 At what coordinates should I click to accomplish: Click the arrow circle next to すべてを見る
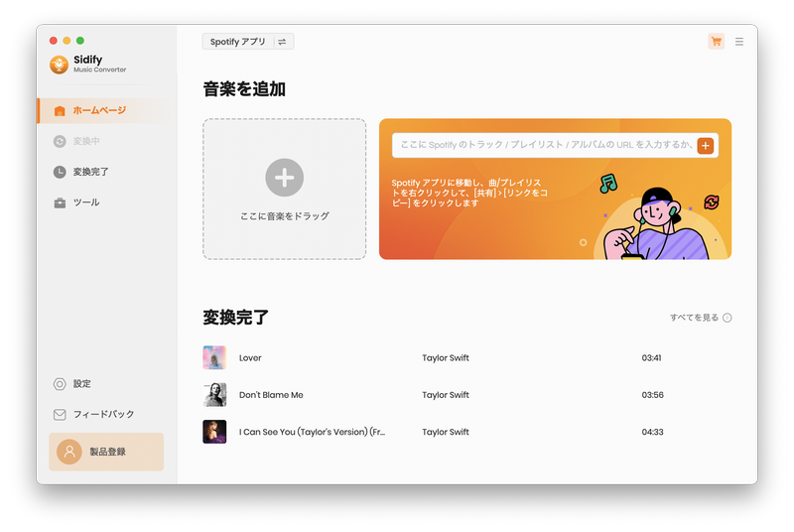728,318
